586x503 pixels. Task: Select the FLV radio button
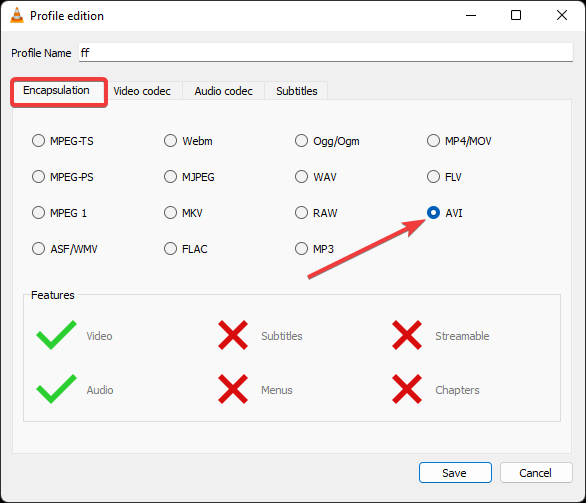point(434,177)
